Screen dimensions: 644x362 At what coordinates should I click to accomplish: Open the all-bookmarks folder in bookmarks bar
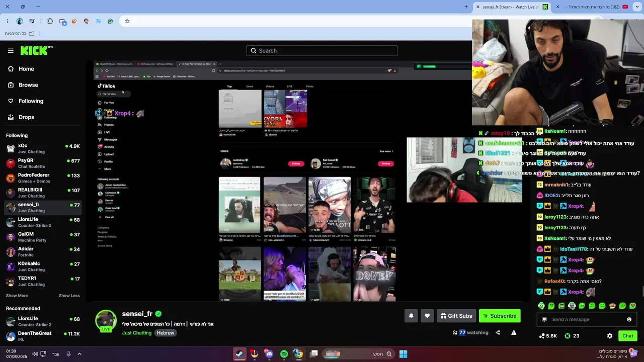19,33
